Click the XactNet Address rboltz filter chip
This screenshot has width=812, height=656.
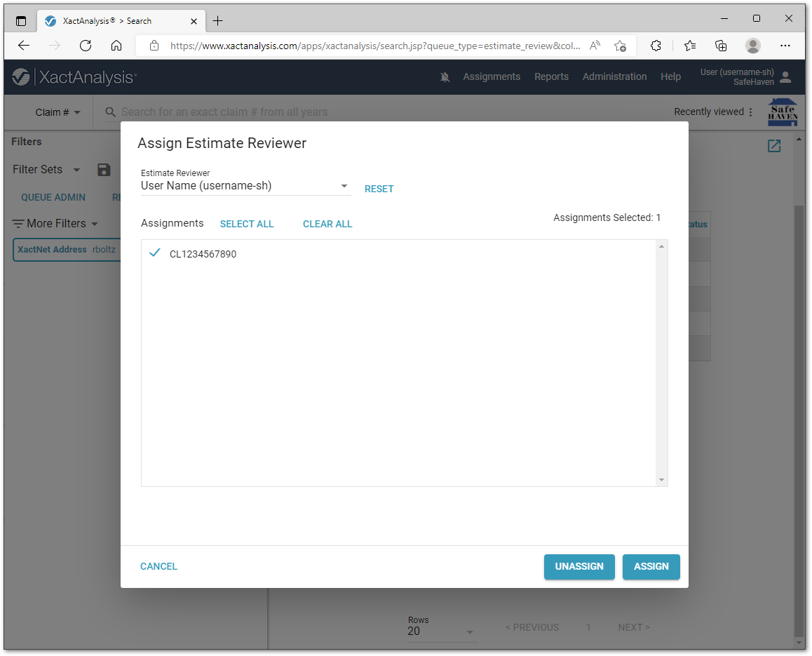click(67, 250)
